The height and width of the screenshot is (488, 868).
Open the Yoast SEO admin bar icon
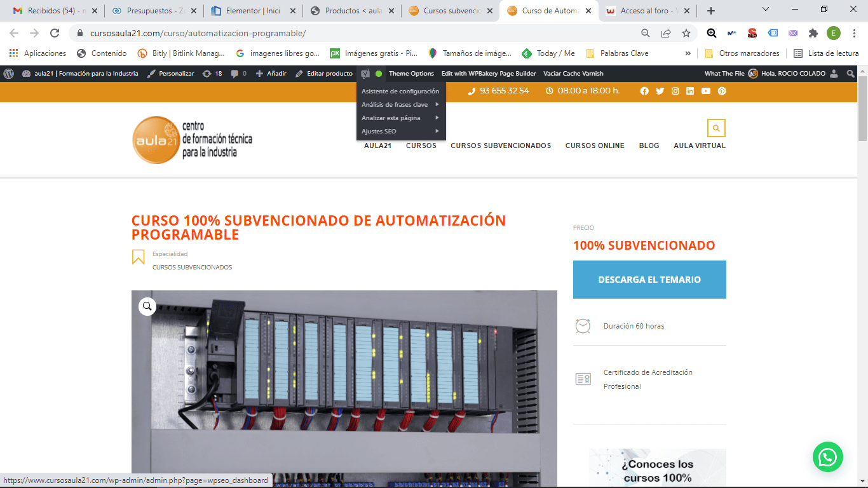[x=365, y=74]
